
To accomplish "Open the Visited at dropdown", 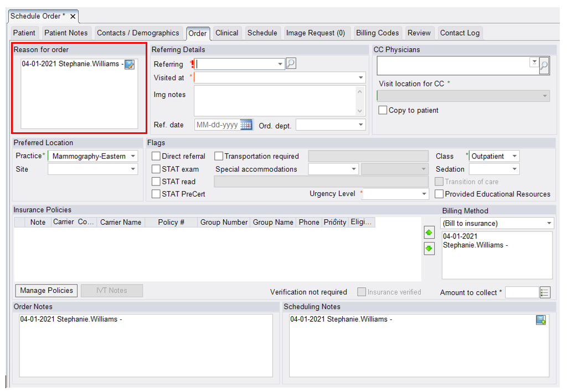I will tap(360, 78).
